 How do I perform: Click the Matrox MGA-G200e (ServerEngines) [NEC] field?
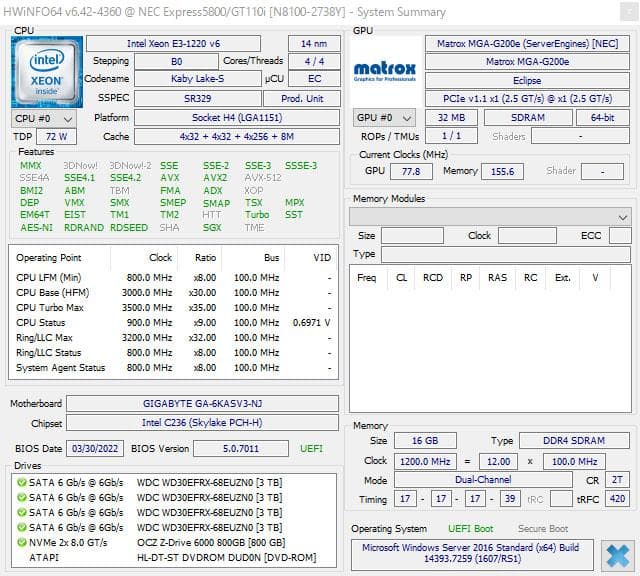[x=527, y=44]
